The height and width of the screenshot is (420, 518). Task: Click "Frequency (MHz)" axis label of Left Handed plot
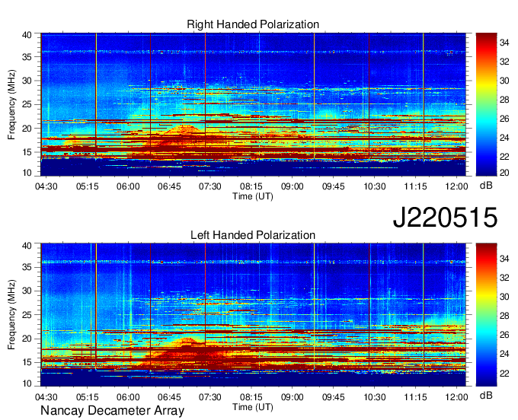pyautogui.click(x=11, y=315)
